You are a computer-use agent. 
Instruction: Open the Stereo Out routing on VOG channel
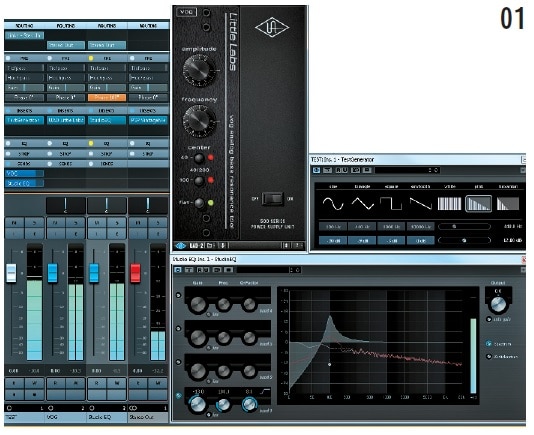coord(65,45)
